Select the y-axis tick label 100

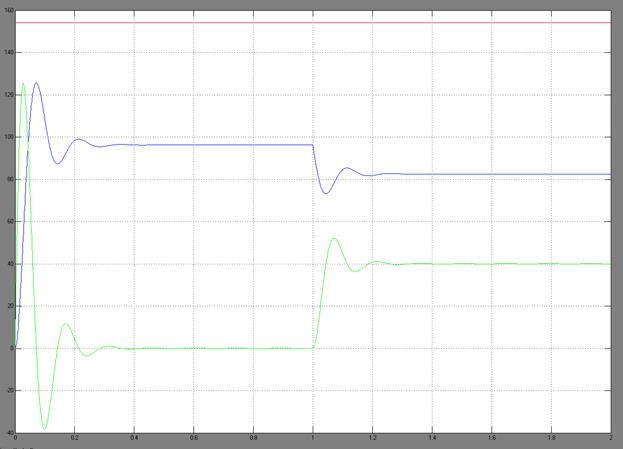(x=8, y=137)
